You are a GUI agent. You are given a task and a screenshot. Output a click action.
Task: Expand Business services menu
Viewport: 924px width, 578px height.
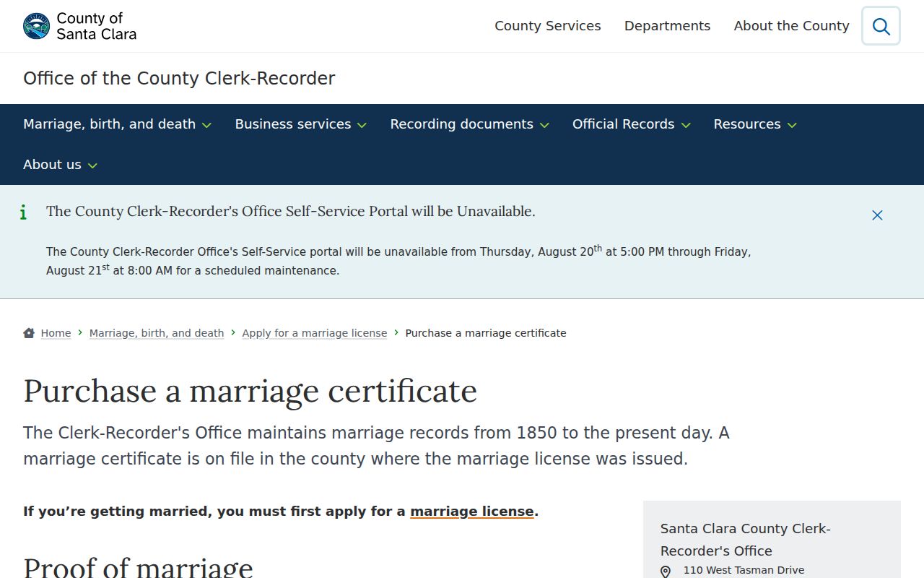tap(301, 124)
